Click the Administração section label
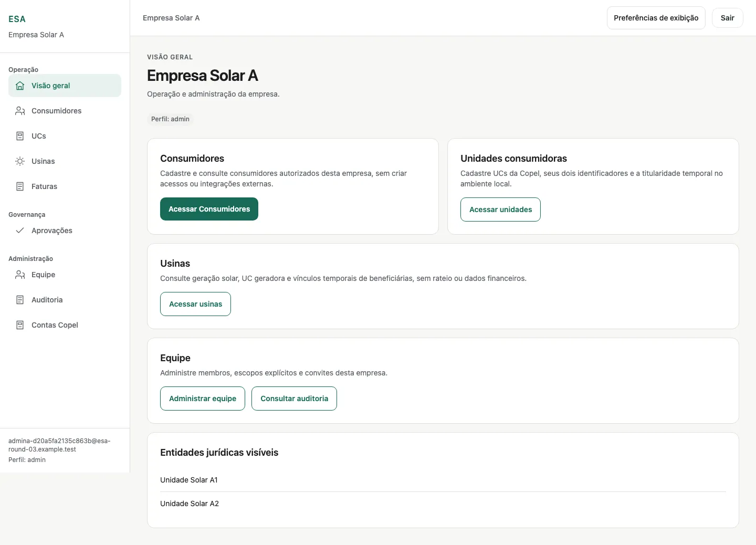 [x=30, y=259]
